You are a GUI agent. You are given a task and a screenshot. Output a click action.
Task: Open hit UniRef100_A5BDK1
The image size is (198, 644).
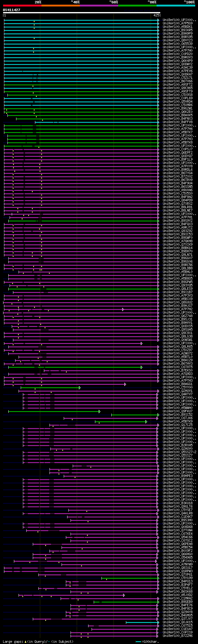click(x=178, y=27)
